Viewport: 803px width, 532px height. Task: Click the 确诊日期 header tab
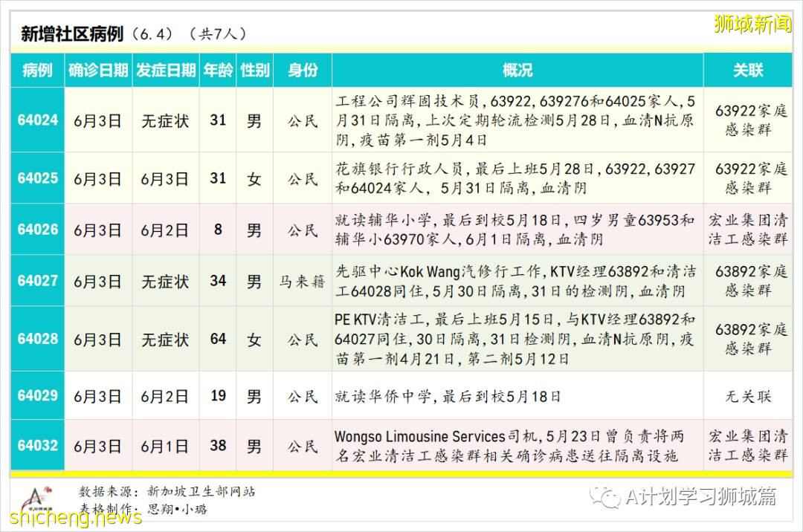(99, 70)
